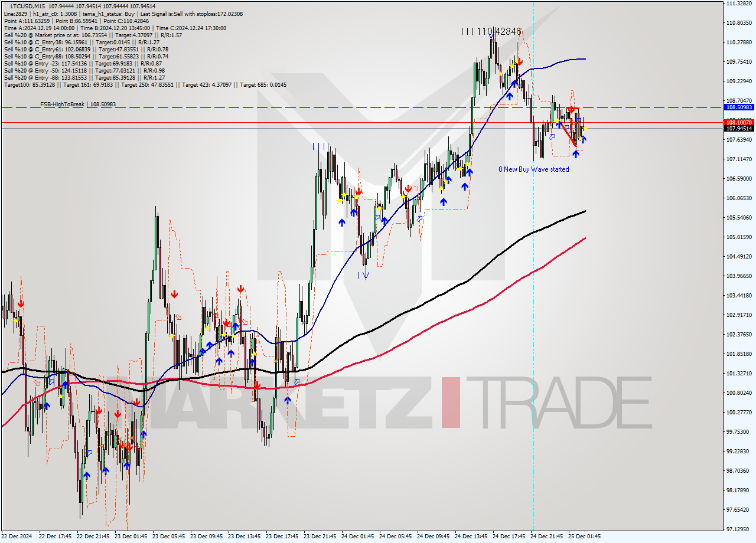Viewport: 756px width, 543px height.
Task: Click the 102.91710 price axis label
Action: [739, 315]
